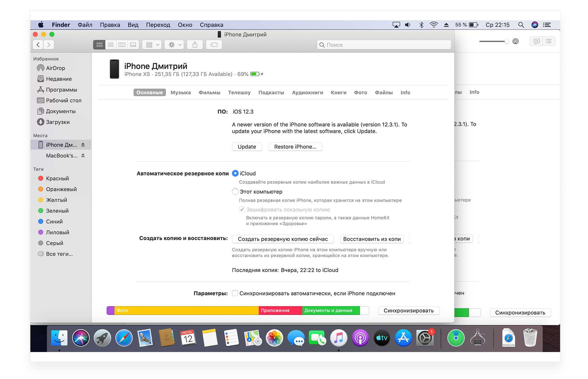The width and height of the screenshot is (588, 379).
Task: Click Приложения segment of storage bar
Action: (x=280, y=311)
